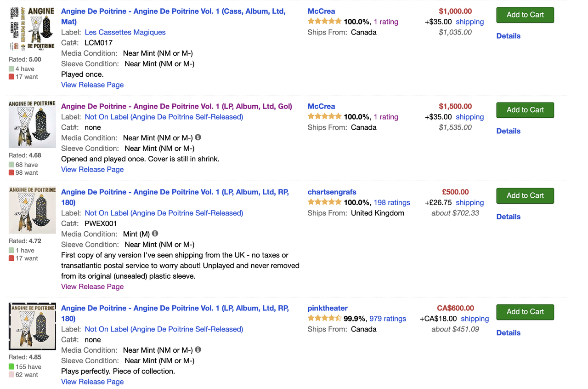Click info icon beside Mint (M) media condition

pos(155,234)
